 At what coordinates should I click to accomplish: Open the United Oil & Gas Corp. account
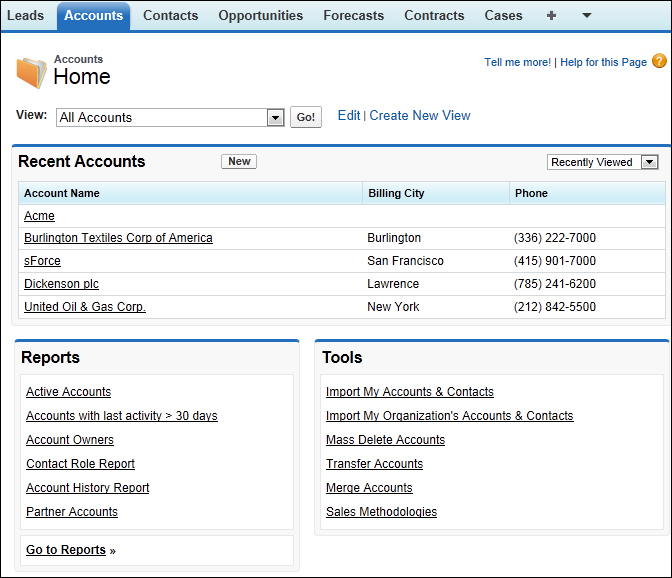click(x=85, y=307)
